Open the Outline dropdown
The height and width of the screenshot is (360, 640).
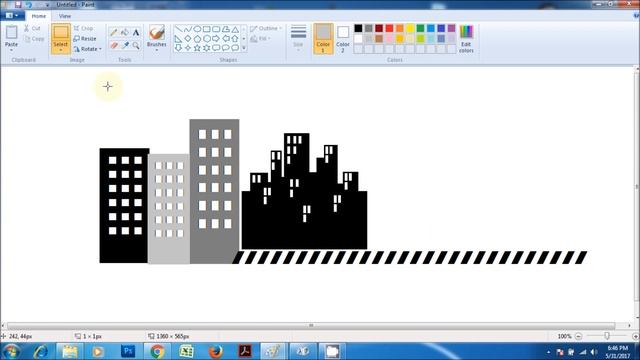click(266, 29)
